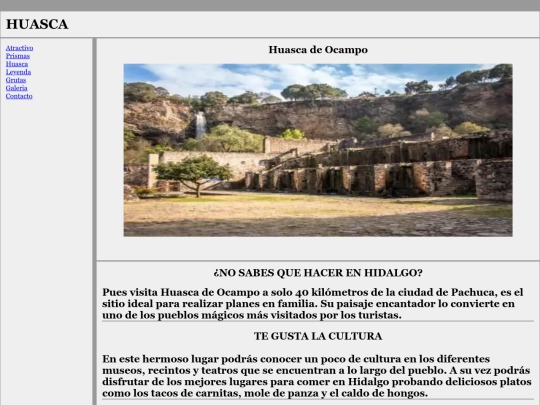Click the '¿NO SABES QUE HACER EN HIDALGO?' heading
The image size is (540, 405).
(x=318, y=273)
